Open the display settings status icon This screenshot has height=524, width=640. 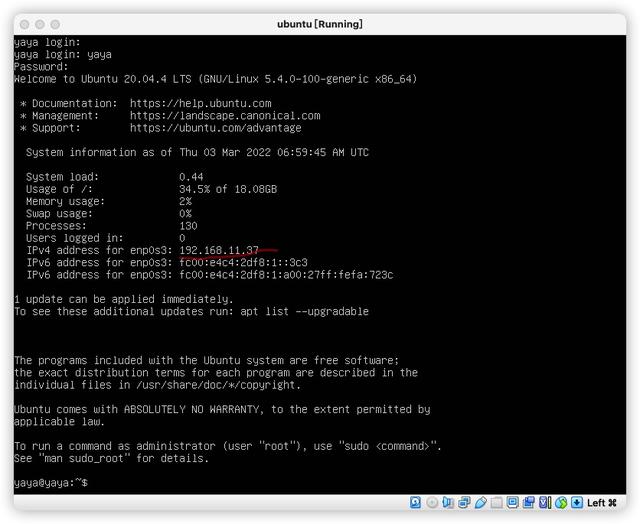(512, 502)
